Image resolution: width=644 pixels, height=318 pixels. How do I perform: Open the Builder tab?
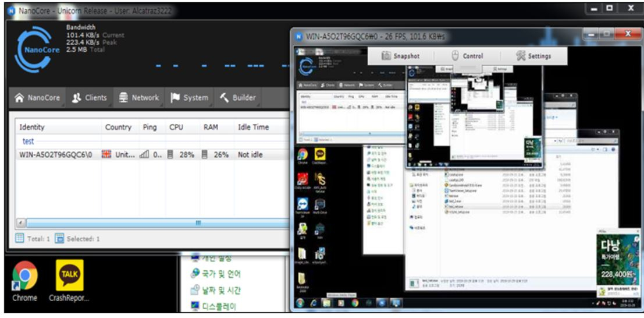tap(238, 98)
